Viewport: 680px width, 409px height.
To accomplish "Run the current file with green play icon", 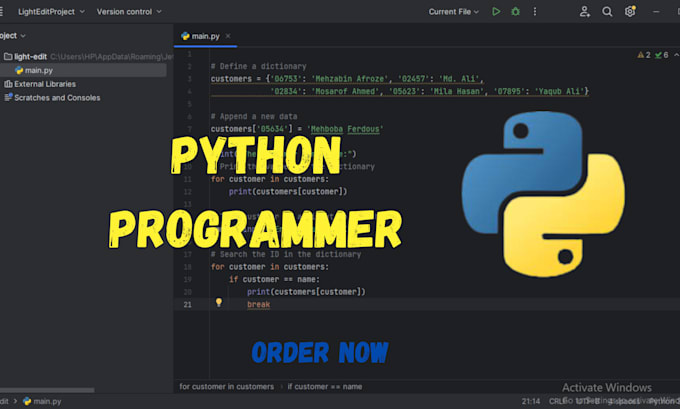I will [x=496, y=12].
